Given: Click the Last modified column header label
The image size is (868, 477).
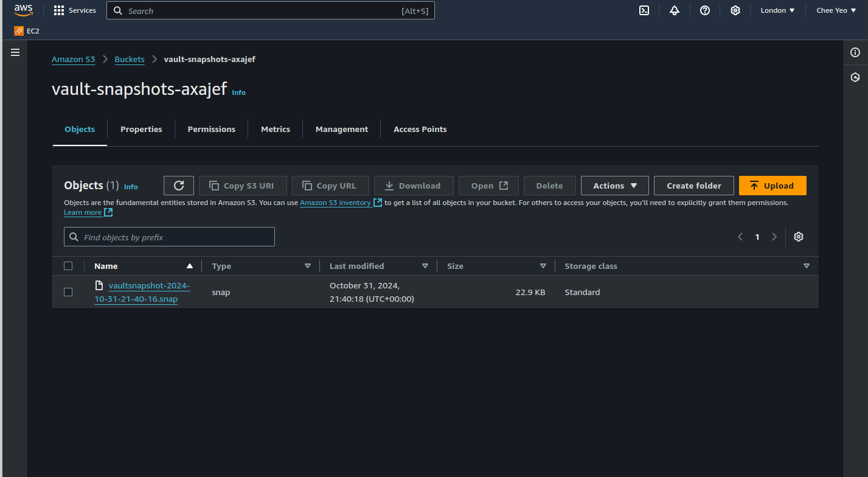Looking at the screenshot, I should (x=356, y=266).
